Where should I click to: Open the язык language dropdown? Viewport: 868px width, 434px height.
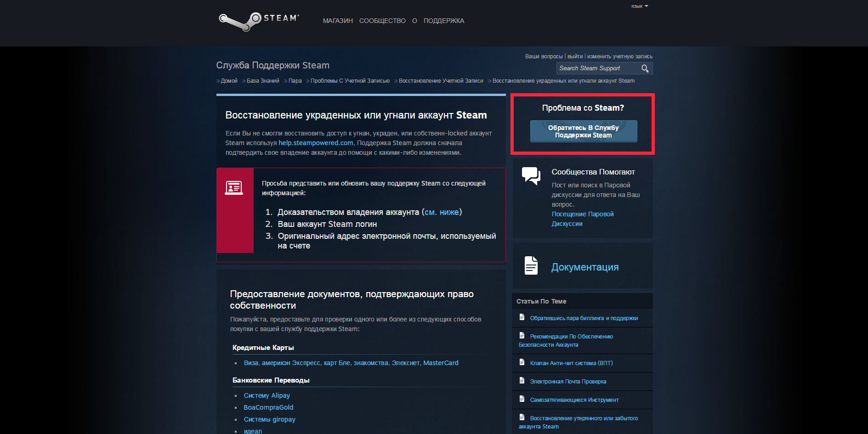pos(640,6)
